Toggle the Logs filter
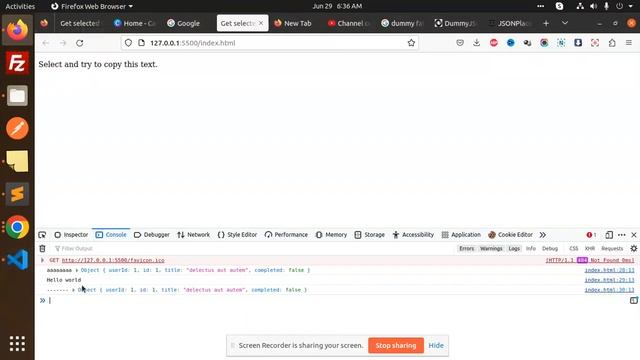The image size is (640, 360). pos(514,249)
